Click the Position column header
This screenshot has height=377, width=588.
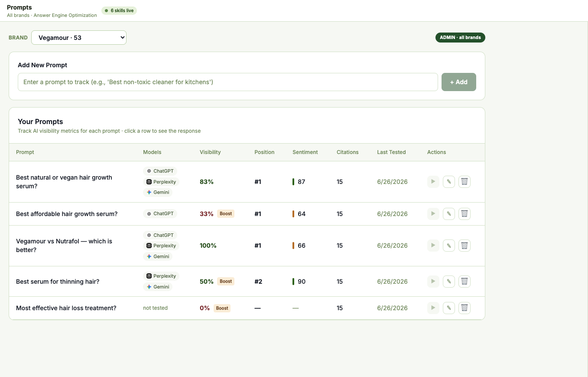[x=264, y=152]
